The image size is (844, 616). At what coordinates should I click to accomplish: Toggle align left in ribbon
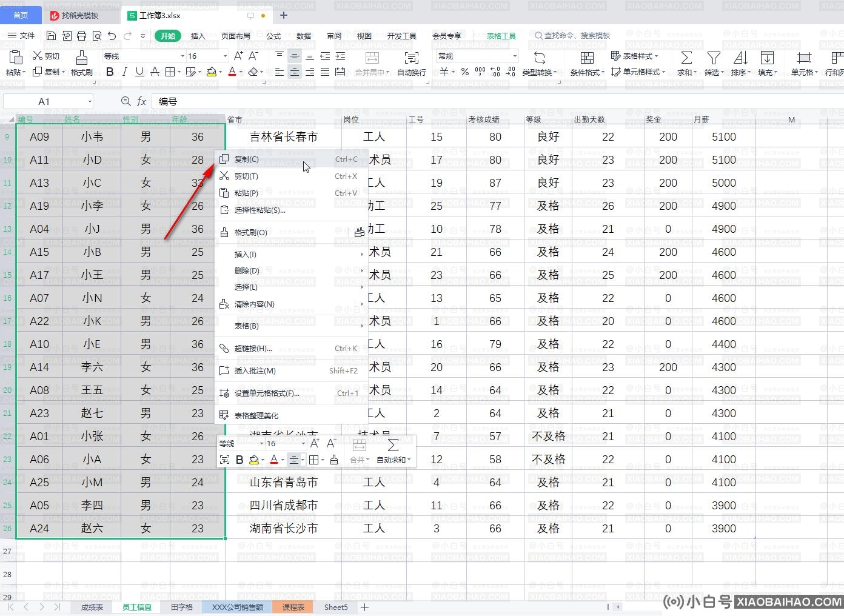click(x=279, y=72)
